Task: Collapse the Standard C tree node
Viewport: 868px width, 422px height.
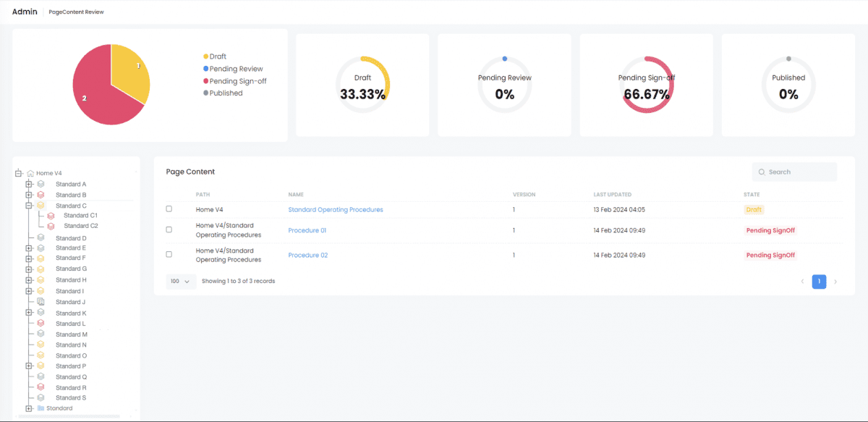Action: pyautogui.click(x=29, y=206)
